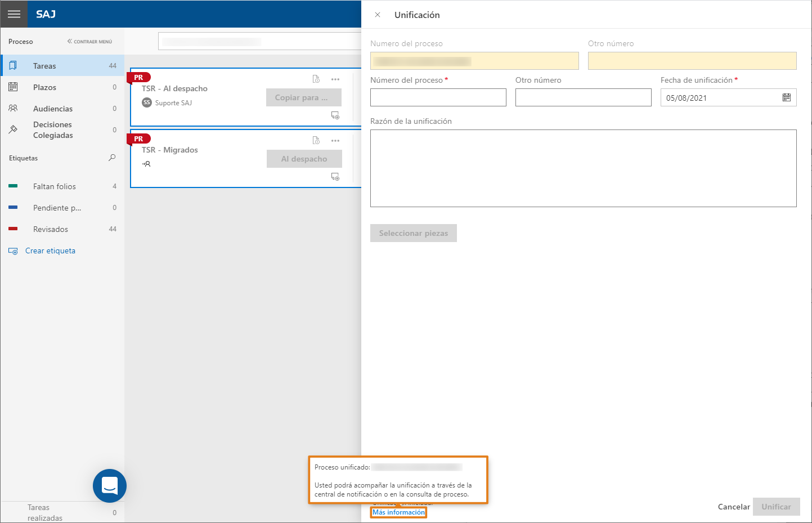The width and height of the screenshot is (812, 523).
Task: Click the Etiquetas heading
Action: [23, 158]
